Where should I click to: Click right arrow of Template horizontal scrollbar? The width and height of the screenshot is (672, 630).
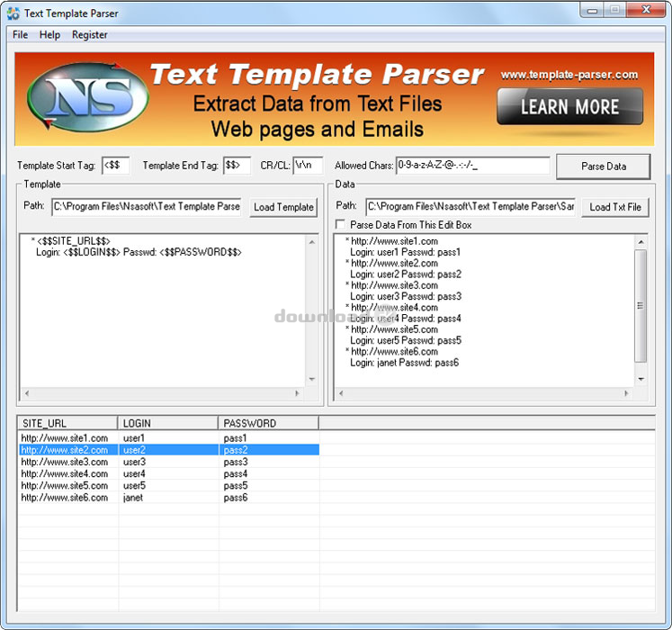coord(312,394)
